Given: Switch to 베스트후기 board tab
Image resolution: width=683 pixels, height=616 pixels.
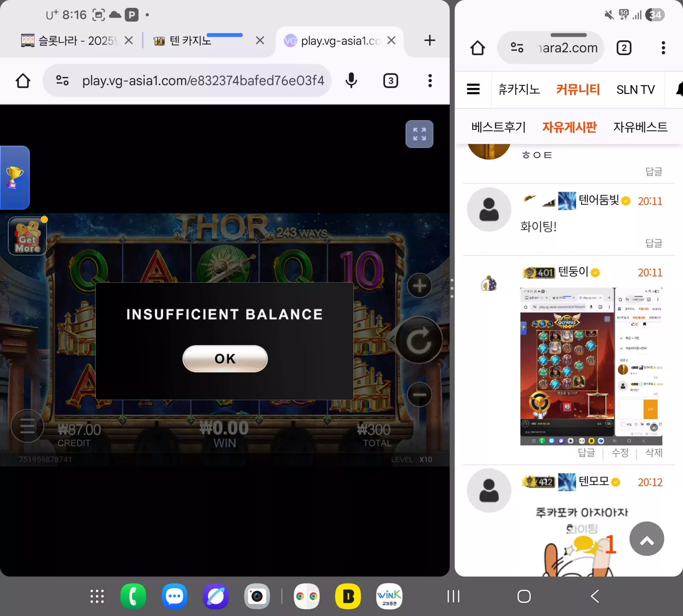Looking at the screenshot, I should (x=498, y=127).
